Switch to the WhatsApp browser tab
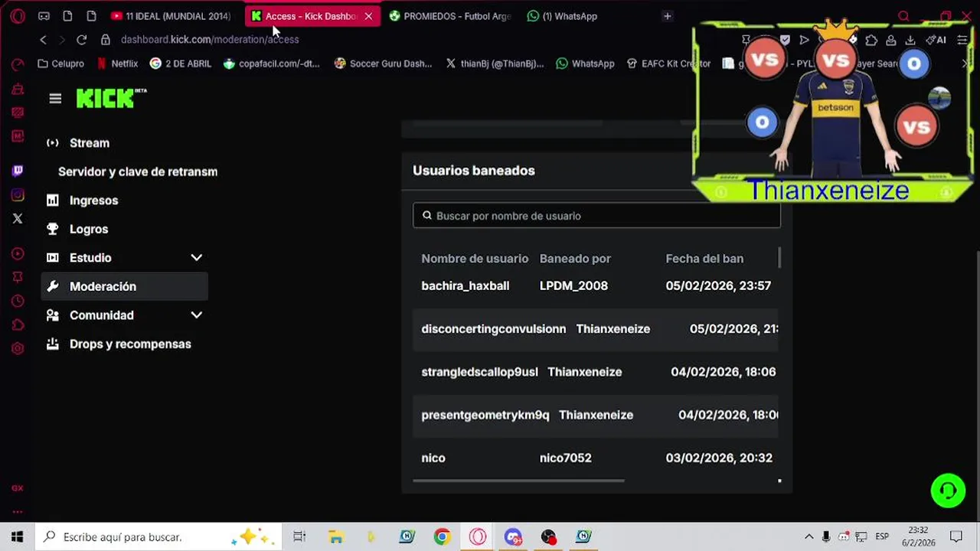Image resolution: width=980 pixels, height=551 pixels. (x=563, y=16)
